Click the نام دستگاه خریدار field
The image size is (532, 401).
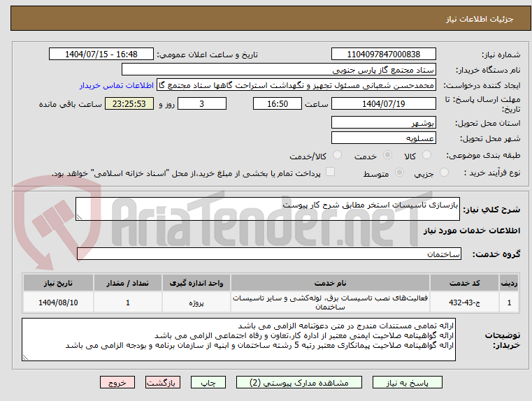click(x=278, y=69)
